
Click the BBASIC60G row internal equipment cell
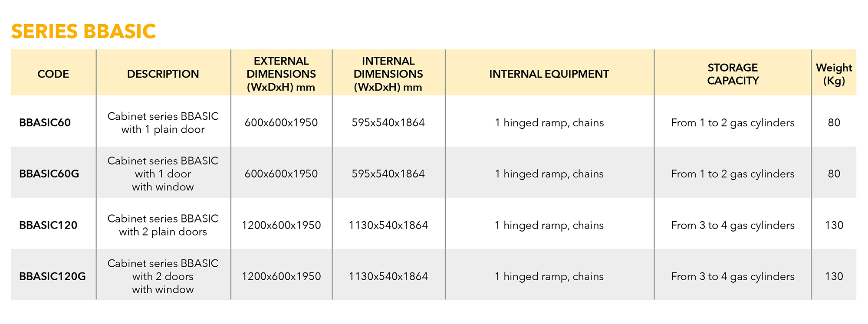(x=549, y=174)
